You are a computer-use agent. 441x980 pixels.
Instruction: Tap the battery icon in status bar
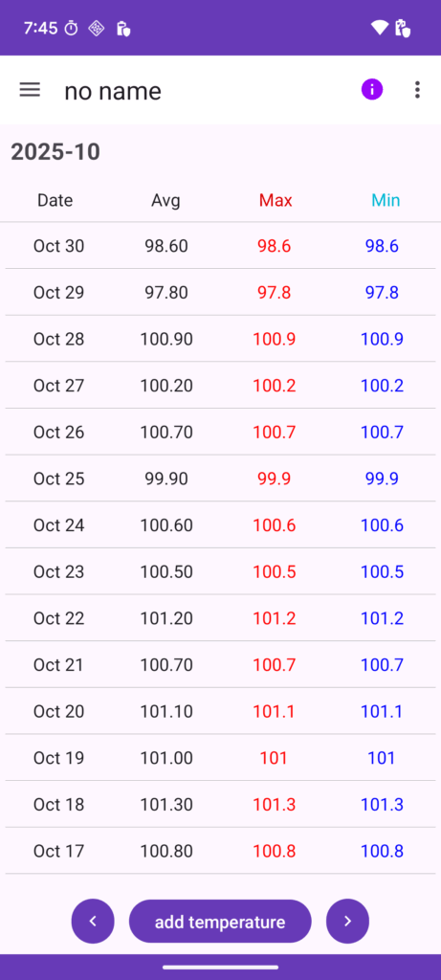tap(402, 28)
